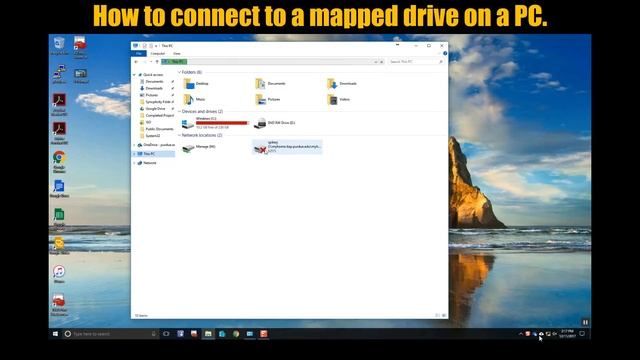Viewport: 640px width, 360px height.
Task: Select System32 in navigation pane
Action: tap(153, 136)
